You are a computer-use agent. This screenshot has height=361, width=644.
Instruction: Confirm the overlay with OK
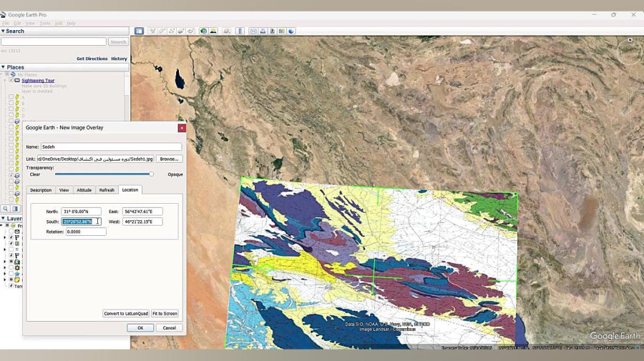coord(140,328)
